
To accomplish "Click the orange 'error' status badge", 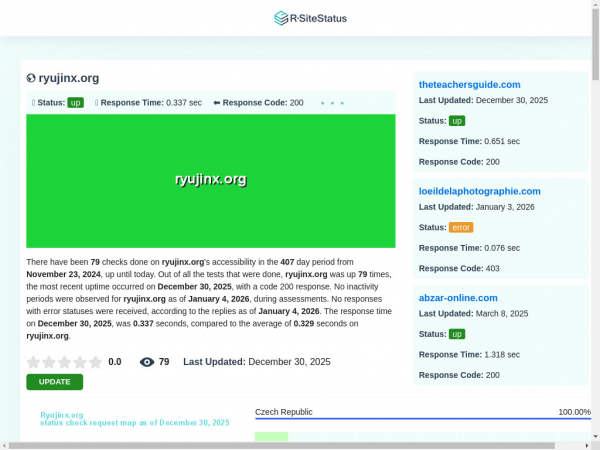I will coord(461,227).
